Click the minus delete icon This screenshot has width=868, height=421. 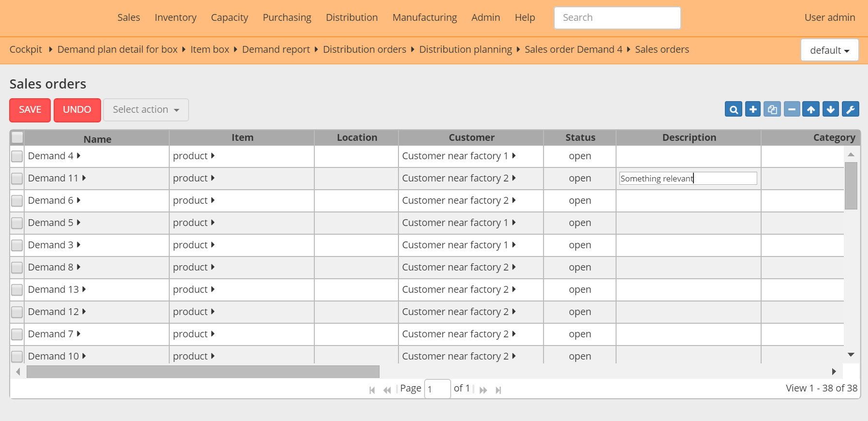(792, 109)
